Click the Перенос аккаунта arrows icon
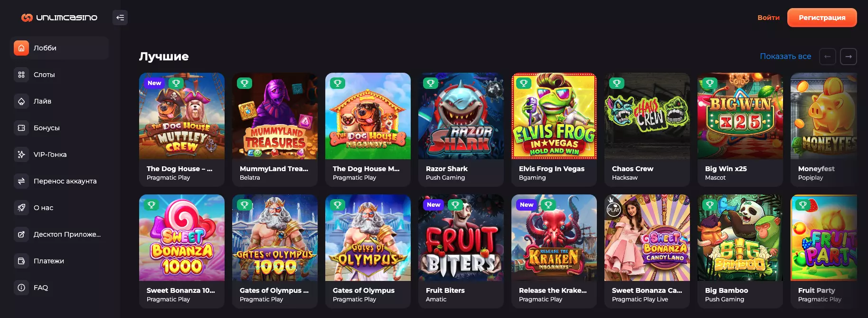This screenshot has width=868, height=318. [x=21, y=181]
